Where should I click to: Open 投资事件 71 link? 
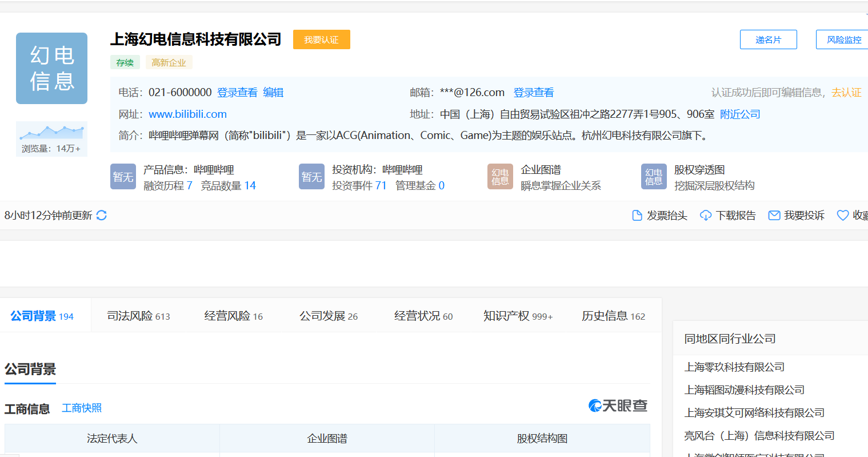[x=359, y=186]
